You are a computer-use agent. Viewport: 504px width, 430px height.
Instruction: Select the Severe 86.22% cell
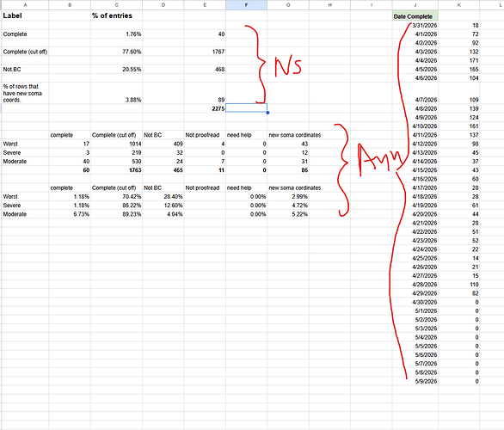pyautogui.click(x=116, y=206)
